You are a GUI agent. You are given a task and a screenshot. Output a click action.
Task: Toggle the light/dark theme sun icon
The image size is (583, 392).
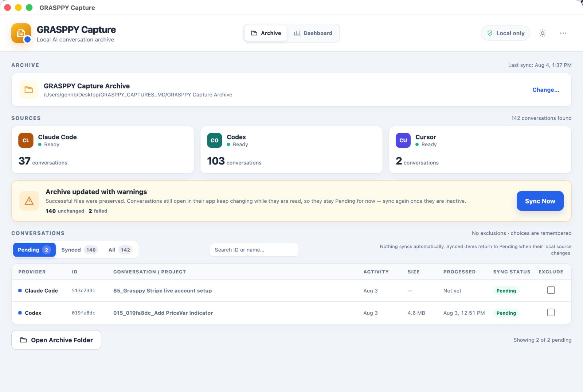coord(543,33)
